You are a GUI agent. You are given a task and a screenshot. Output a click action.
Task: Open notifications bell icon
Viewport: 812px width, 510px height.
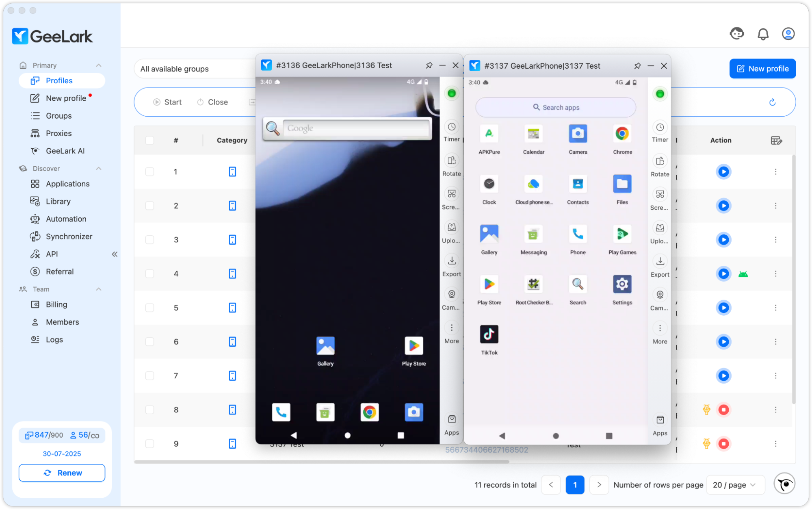pyautogui.click(x=763, y=34)
